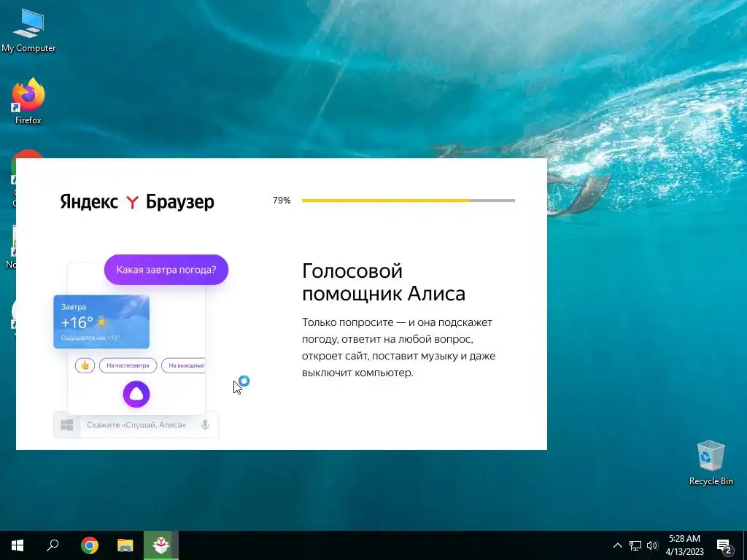Show hidden system tray icons
Image resolution: width=747 pixels, height=560 pixels.
(617, 545)
